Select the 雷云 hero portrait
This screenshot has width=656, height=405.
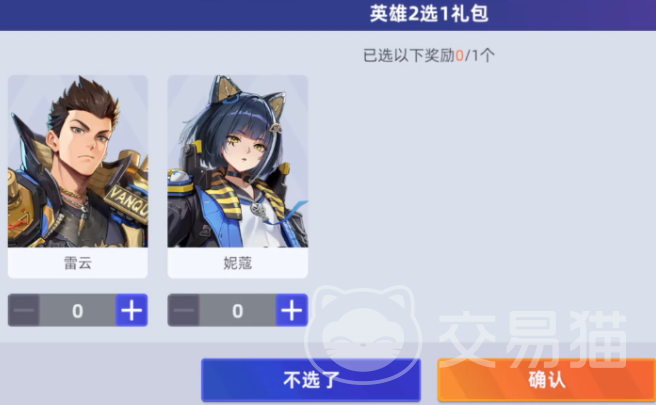pyautogui.click(x=78, y=161)
